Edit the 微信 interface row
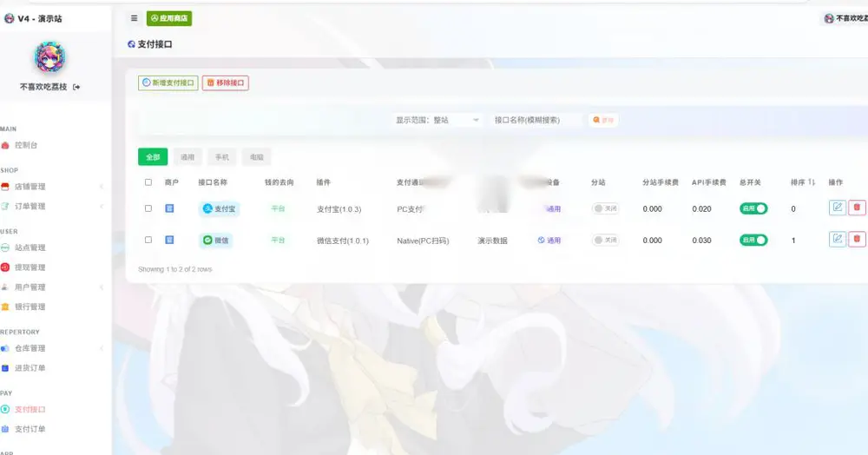 [838, 239]
